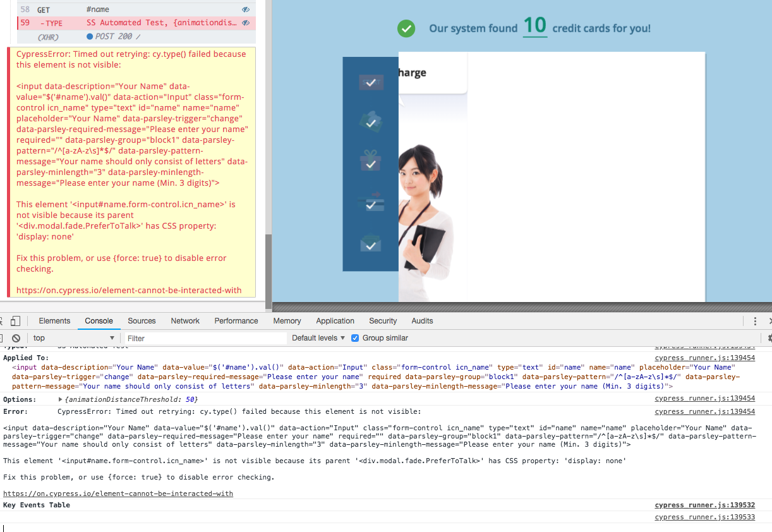This screenshot has height=532, width=772.
Task: Click the envelope step icon in sidebar
Action: [371, 243]
